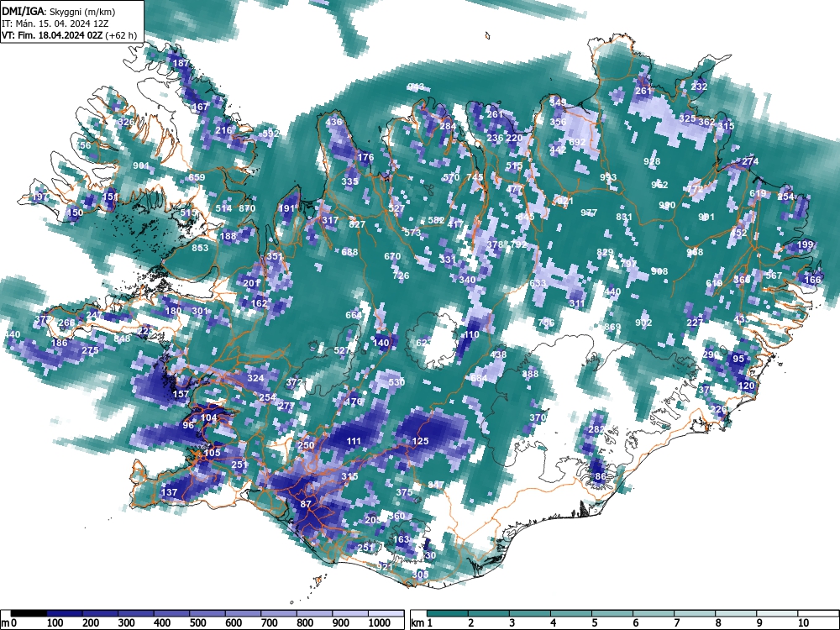
Task: Click the map value 901
Action: pyautogui.click(x=141, y=165)
